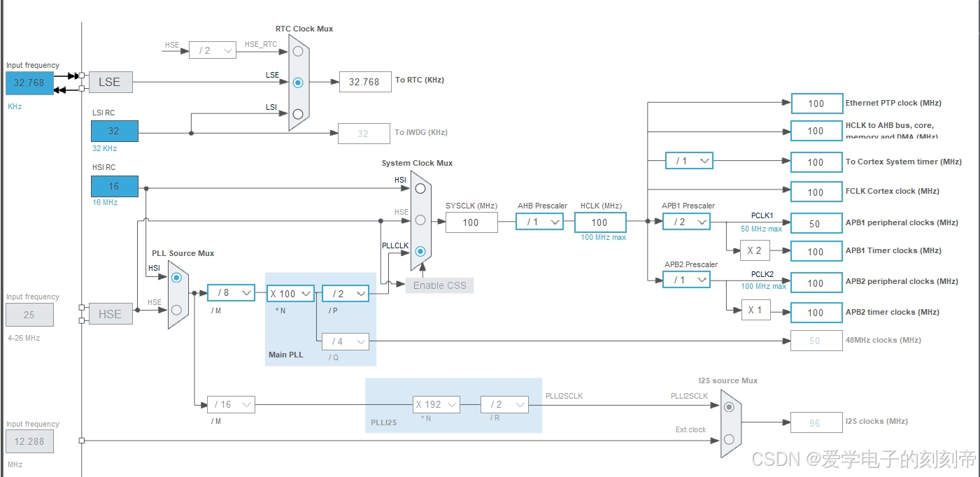Open the /2 PLL P divider dropdown
The image size is (980, 477).
(346, 294)
